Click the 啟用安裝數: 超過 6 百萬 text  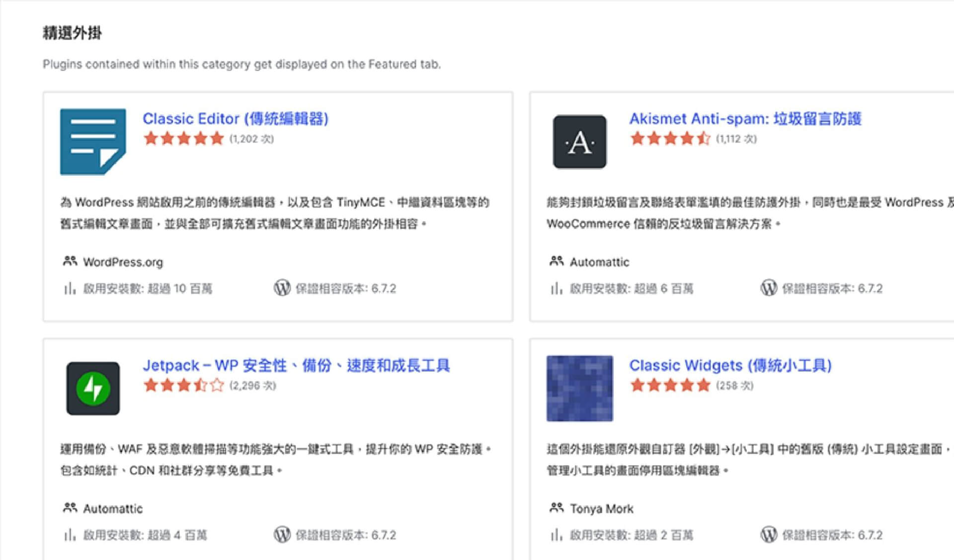(x=632, y=289)
